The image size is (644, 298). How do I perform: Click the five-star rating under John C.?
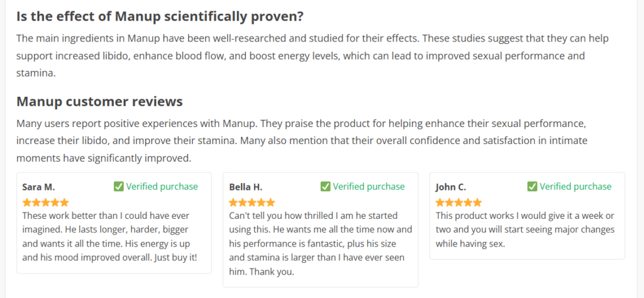pos(458,202)
